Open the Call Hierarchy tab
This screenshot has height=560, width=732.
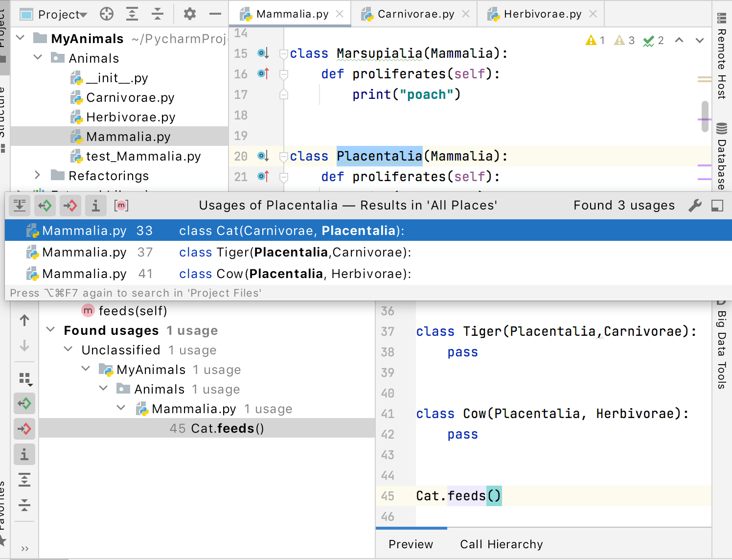pyautogui.click(x=501, y=544)
